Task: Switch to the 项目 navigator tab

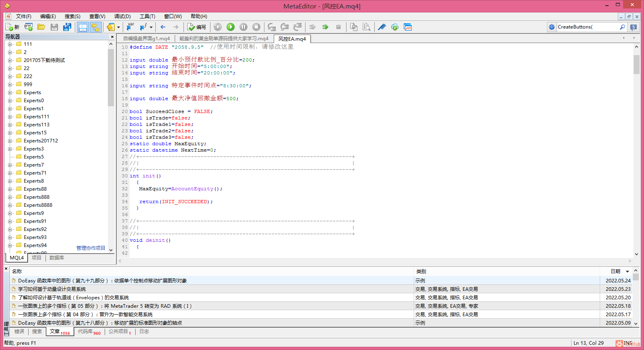Action: tap(37, 258)
